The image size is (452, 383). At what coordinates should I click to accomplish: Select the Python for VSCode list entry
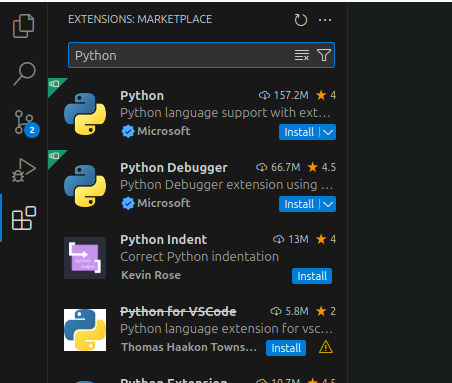198,330
